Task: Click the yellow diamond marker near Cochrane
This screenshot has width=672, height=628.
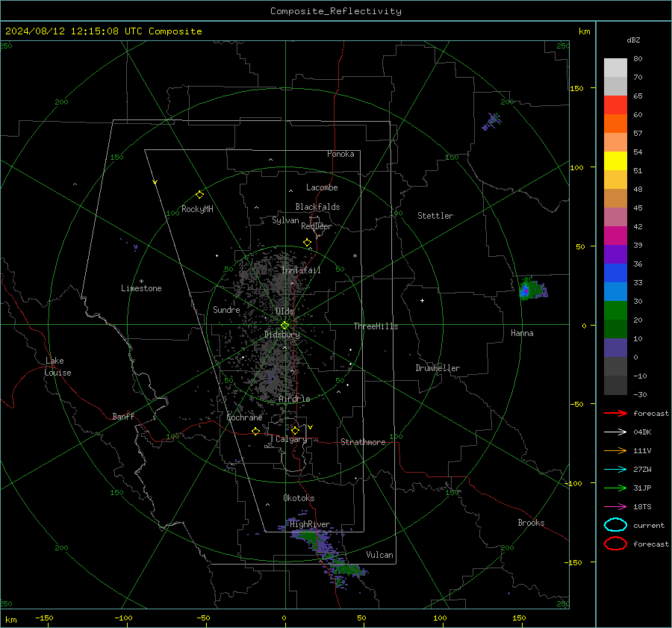Action: 256,431
